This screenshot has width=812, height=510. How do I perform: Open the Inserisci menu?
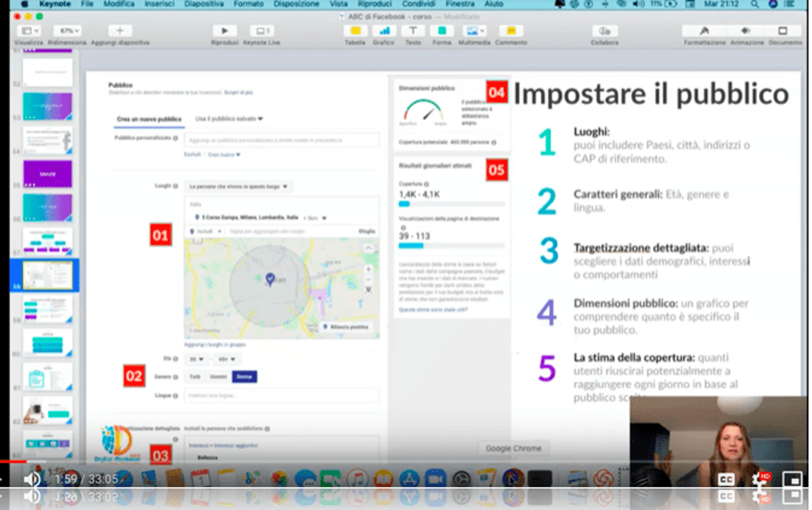pyautogui.click(x=159, y=4)
